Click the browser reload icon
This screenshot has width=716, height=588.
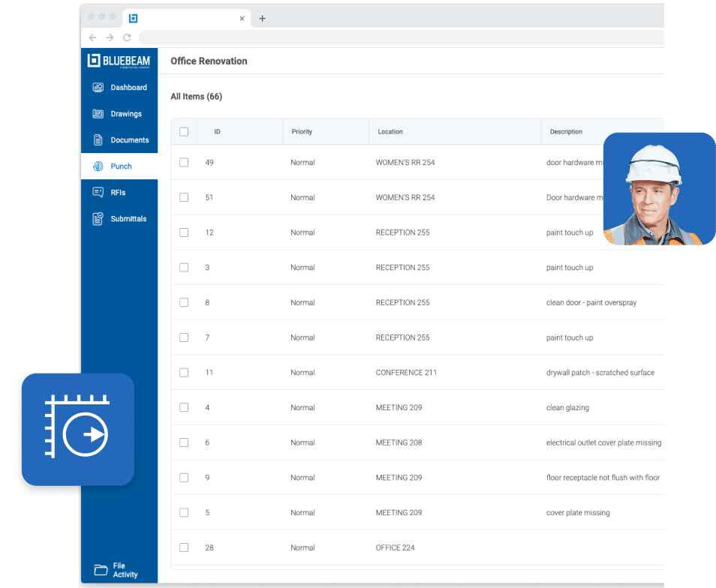(127, 37)
